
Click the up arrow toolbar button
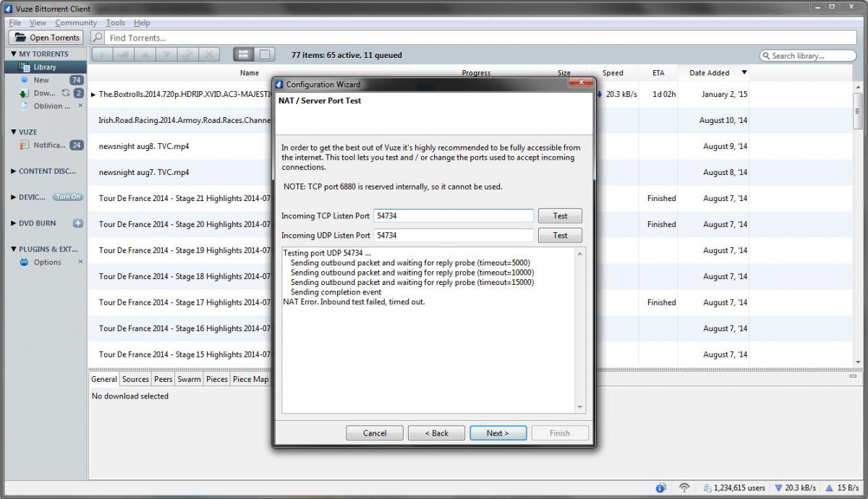pos(145,54)
